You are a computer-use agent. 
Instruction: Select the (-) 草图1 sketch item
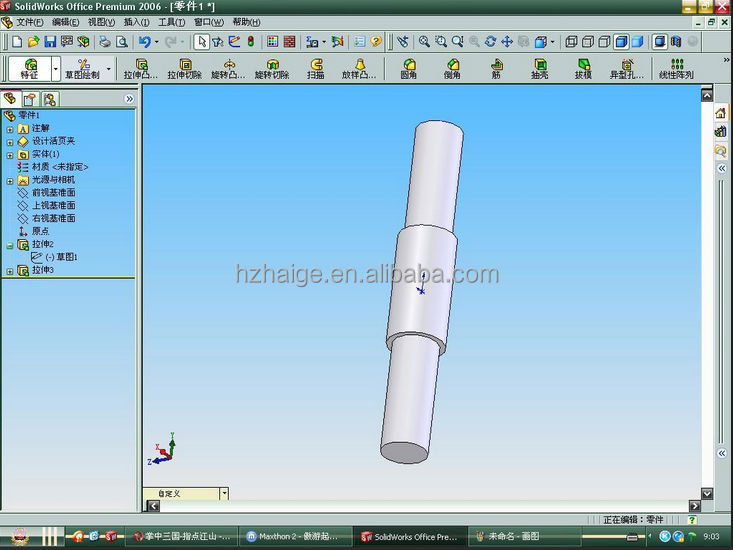[60, 258]
